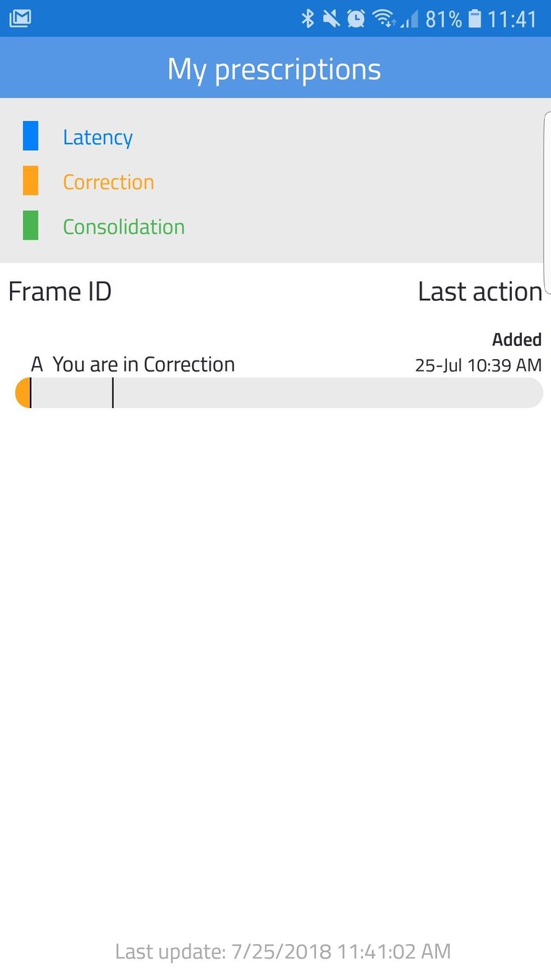Viewport: 551px width, 980px height.
Task: Open the Frame ID sort options
Action: click(x=60, y=291)
